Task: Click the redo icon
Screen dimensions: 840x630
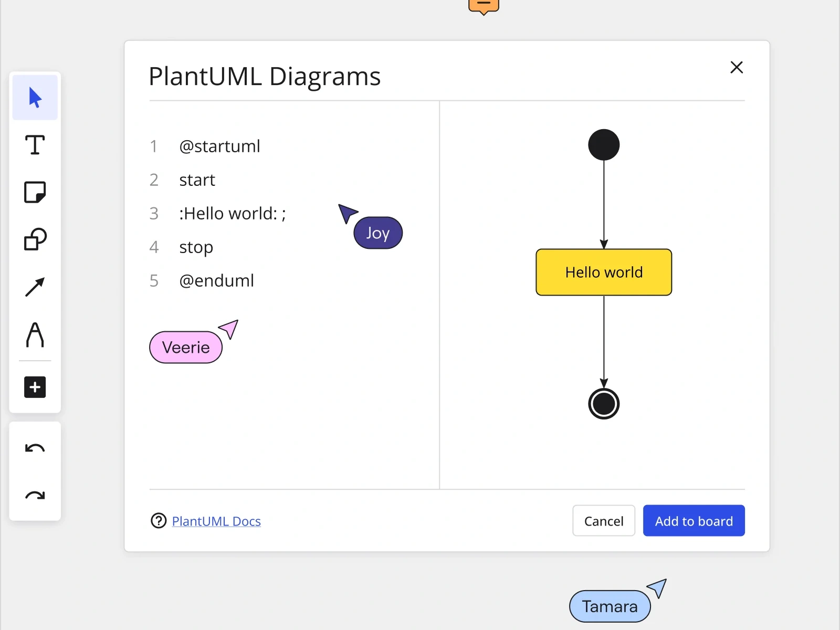Action: point(35,494)
